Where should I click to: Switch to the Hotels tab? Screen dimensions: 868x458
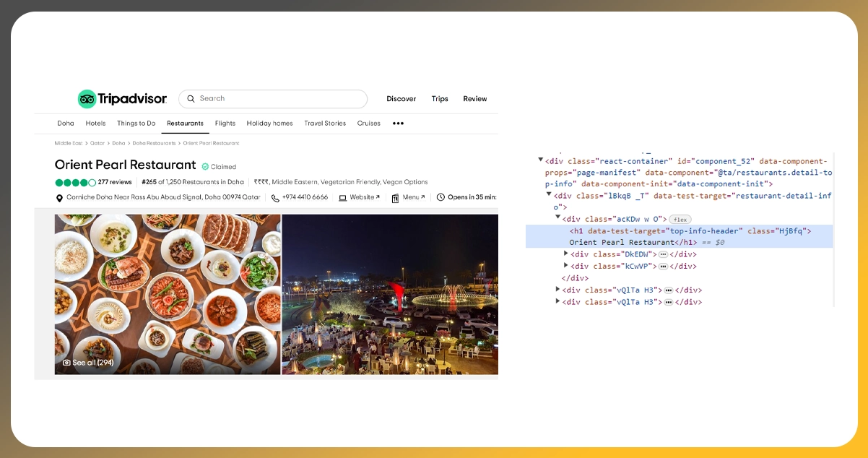pos(95,124)
